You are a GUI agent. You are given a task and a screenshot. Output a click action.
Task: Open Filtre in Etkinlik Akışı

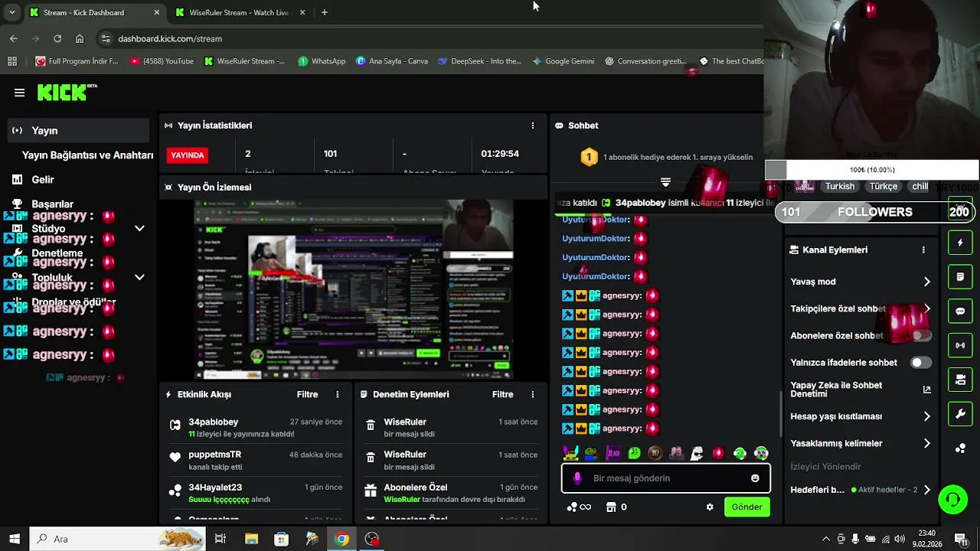(307, 394)
